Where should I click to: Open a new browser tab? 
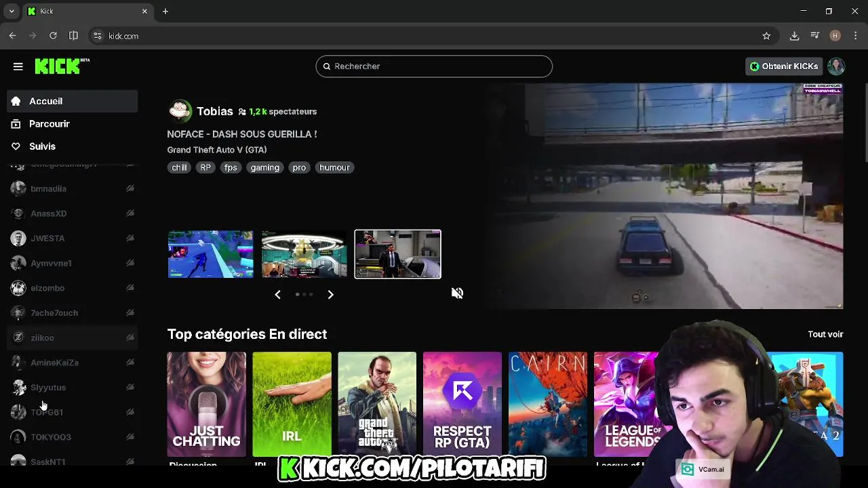[x=165, y=12]
